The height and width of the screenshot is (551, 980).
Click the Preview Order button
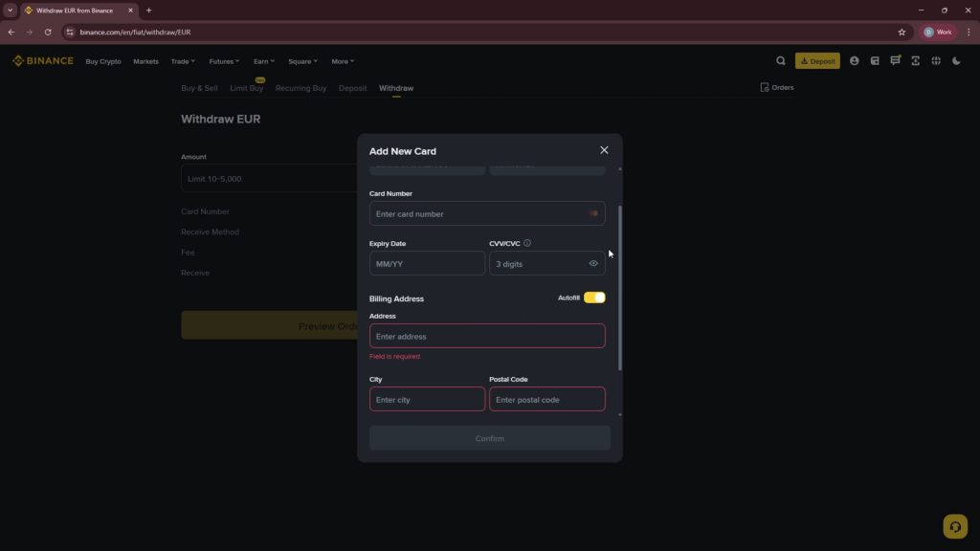269,325
